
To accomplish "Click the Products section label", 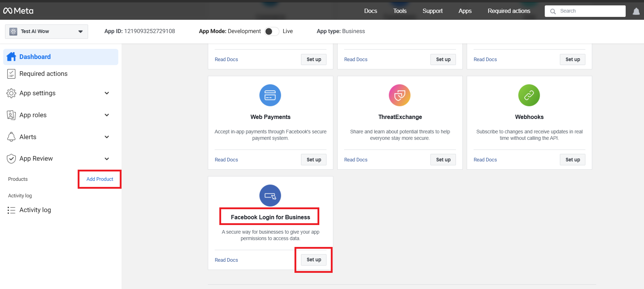I will tap(18, 179).
